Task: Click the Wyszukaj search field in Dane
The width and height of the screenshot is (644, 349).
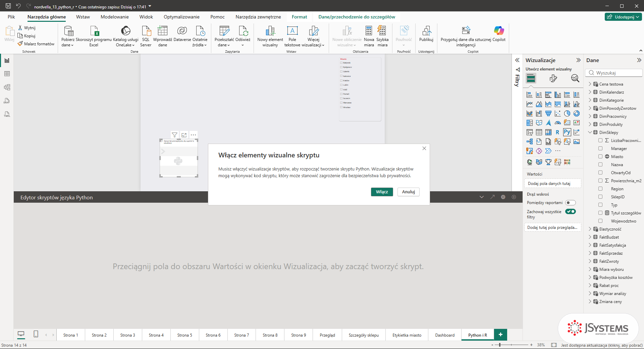Action: 614,73
